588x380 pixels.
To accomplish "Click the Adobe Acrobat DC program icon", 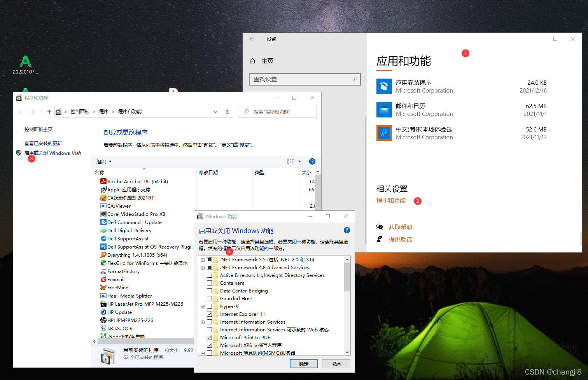I will [103, 181].
